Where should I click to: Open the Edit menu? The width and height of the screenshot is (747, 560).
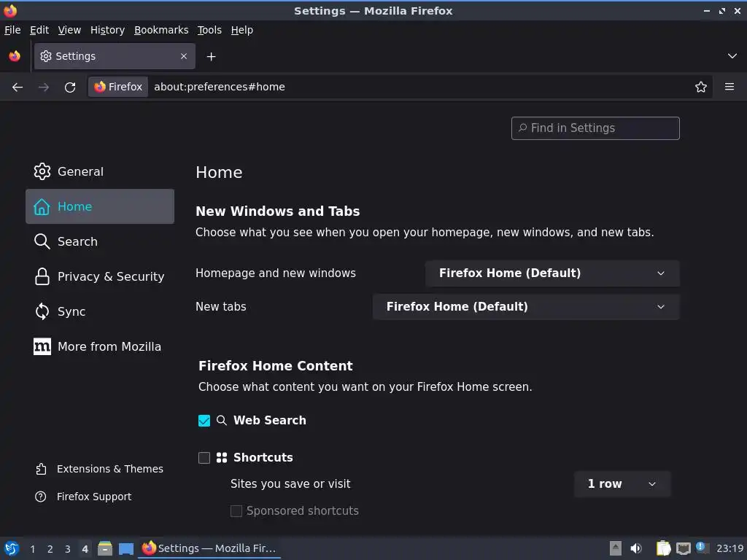coord(39,30)
